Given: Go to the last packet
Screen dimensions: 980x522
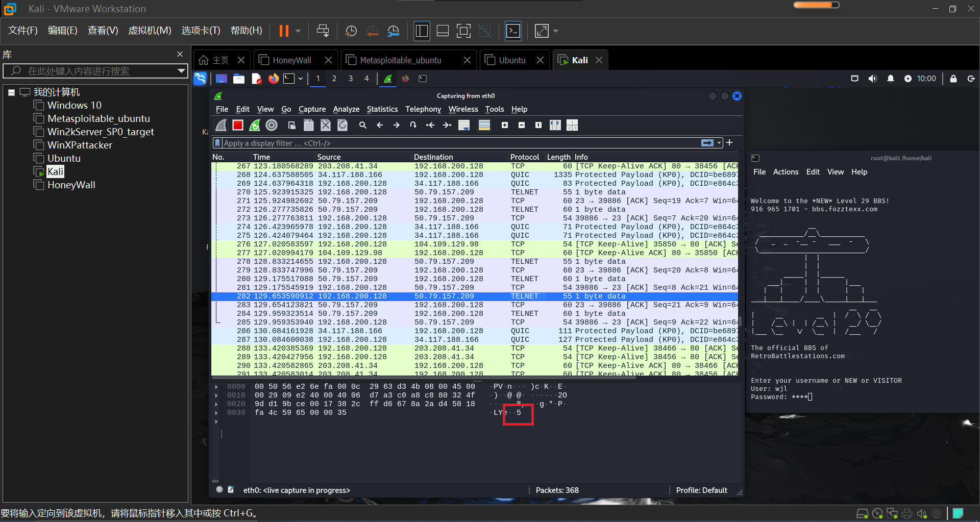Looking at the screenshot, I should tap(447, 125).
